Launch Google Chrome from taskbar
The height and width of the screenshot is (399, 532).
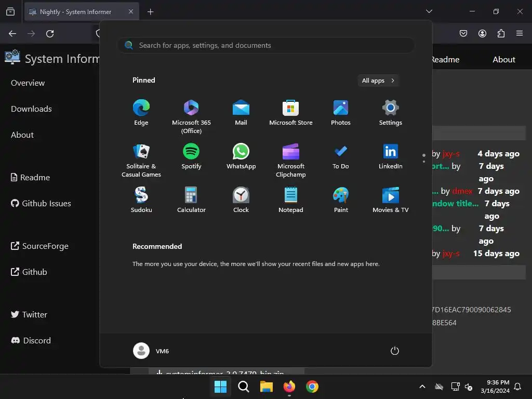click(312, 387)
